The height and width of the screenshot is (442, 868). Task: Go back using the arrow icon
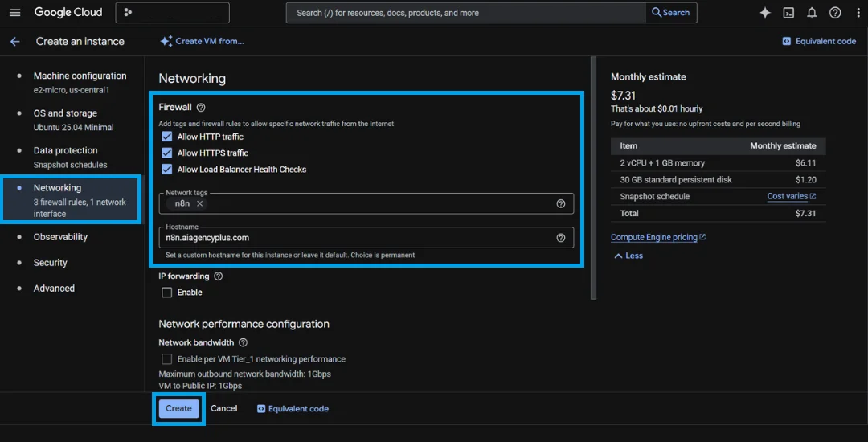pyautogui.click(x=15, y=42)
